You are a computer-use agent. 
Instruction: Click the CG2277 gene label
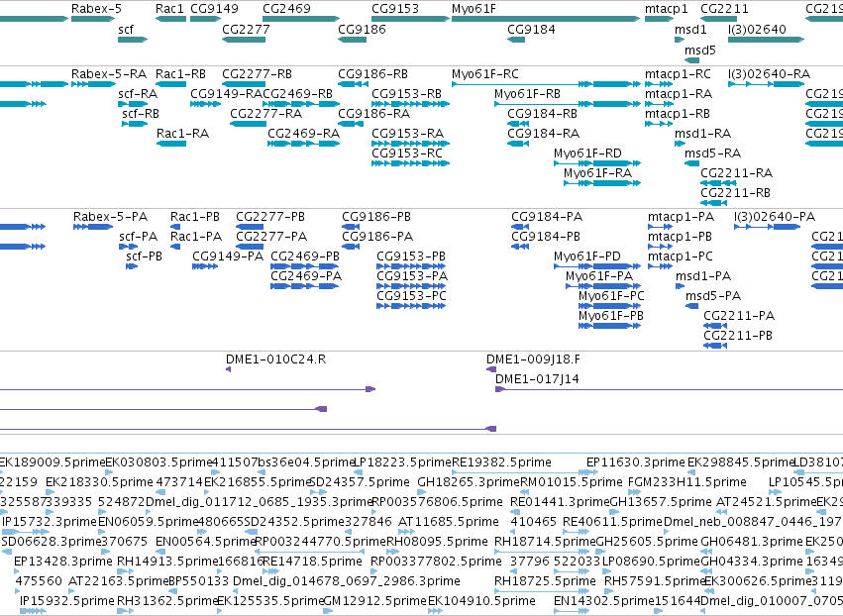click(246, 29)
